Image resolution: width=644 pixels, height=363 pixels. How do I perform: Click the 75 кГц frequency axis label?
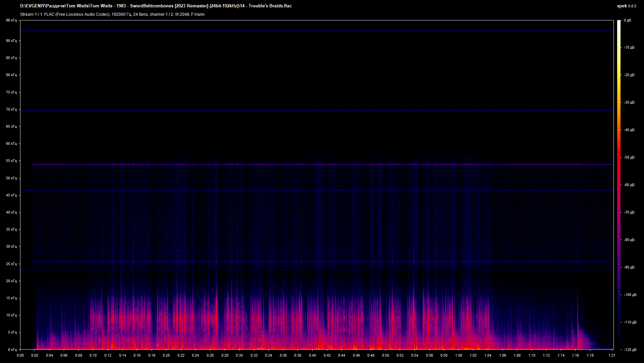(11, 92)
